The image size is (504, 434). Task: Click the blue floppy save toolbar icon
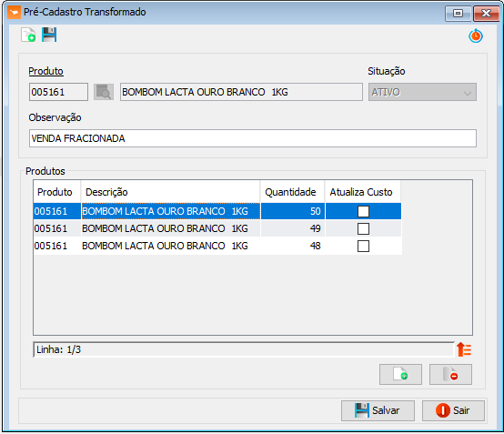49,35
